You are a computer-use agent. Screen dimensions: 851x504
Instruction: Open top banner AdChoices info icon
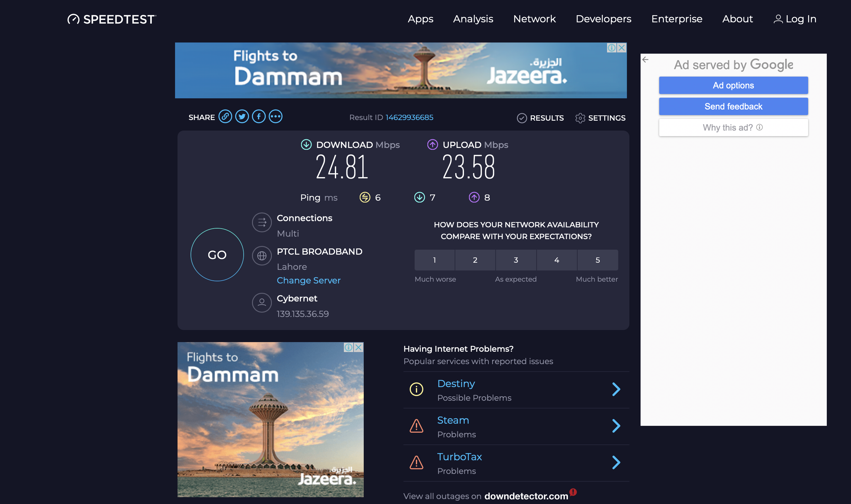click(x=612, y=48)
